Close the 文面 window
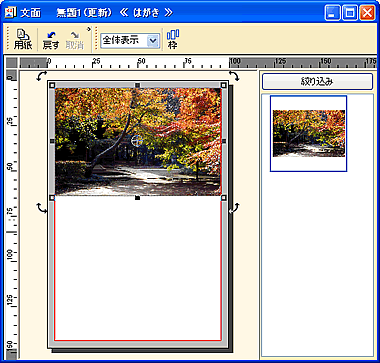 367,13
